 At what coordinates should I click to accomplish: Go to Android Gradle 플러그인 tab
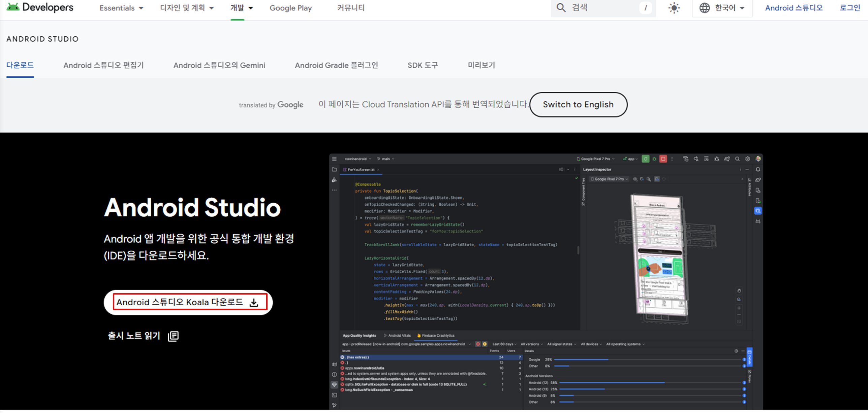(x=336, y=65)
